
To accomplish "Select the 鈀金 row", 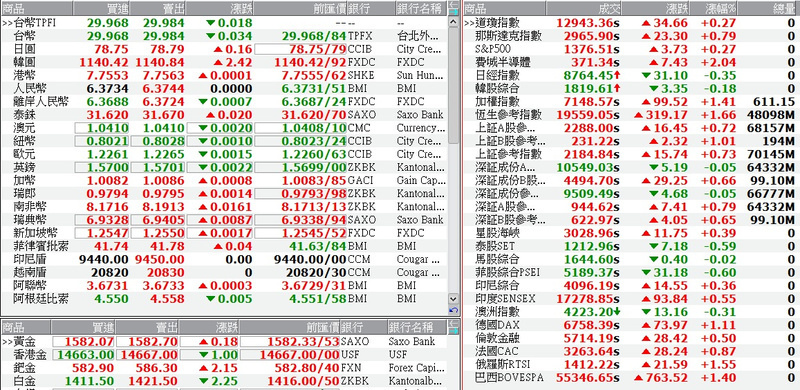I will 223,368.
